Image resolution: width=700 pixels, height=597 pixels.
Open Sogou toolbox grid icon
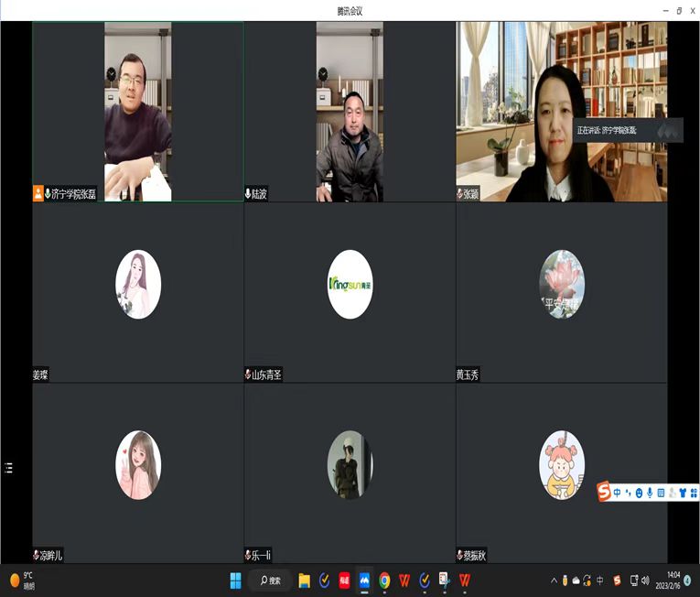click(694, 493)
